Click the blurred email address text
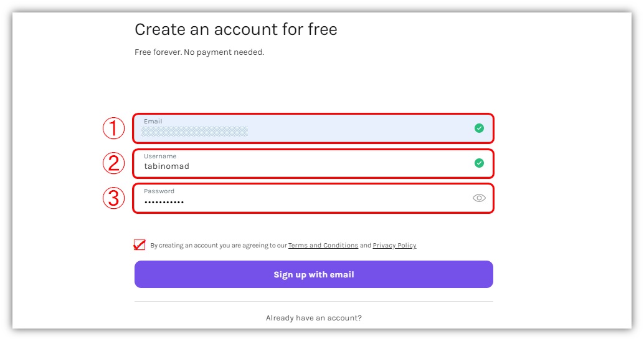This screenshot has height=341, width=644. click(195, 131)
